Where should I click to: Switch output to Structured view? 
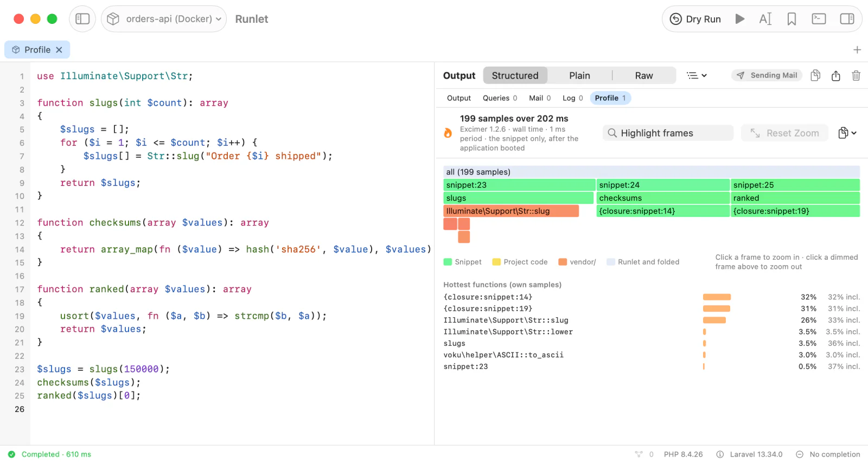(515, 75)
